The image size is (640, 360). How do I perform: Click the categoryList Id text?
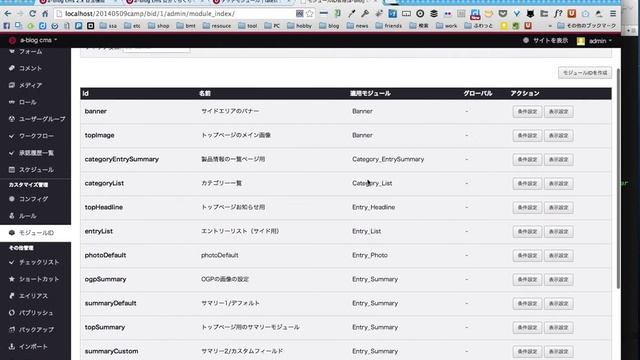pos(104,183)
